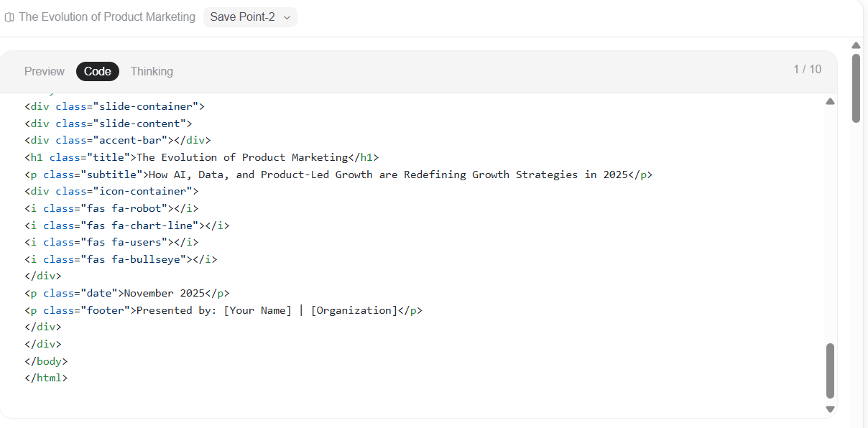
Task: Place cursor on the [Your Name] placeholder text
Action: [x=258, y=310]
